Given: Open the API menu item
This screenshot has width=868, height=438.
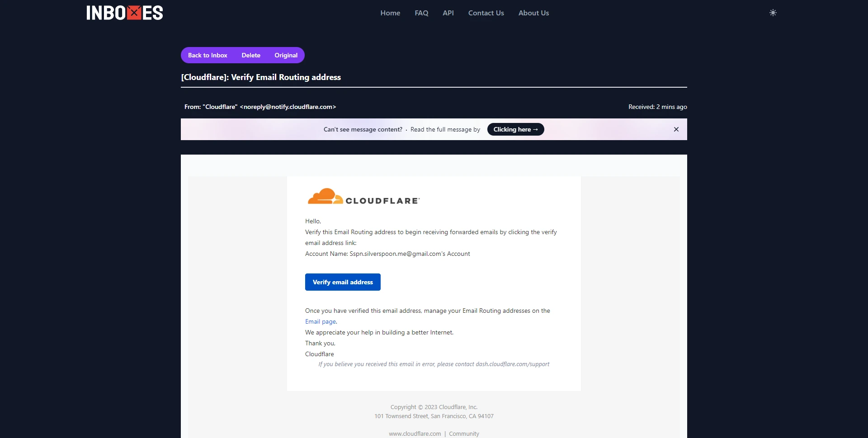Looking at the screenshot, I should pyautogui.click(x=448, y=13).
